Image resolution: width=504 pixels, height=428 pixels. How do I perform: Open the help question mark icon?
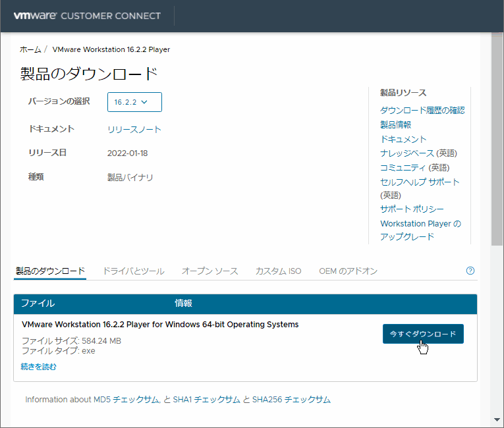click(470, 271)
